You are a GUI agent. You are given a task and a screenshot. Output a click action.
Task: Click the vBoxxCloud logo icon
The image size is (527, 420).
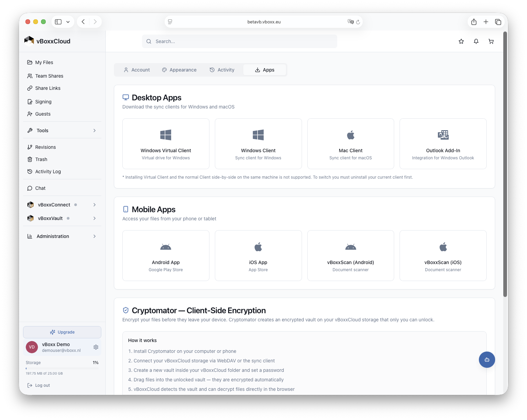(29, 41)
